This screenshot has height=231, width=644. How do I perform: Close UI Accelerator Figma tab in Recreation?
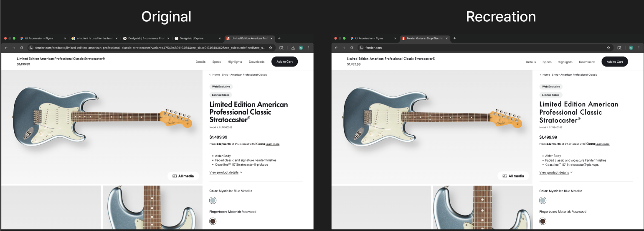[395, 38]
